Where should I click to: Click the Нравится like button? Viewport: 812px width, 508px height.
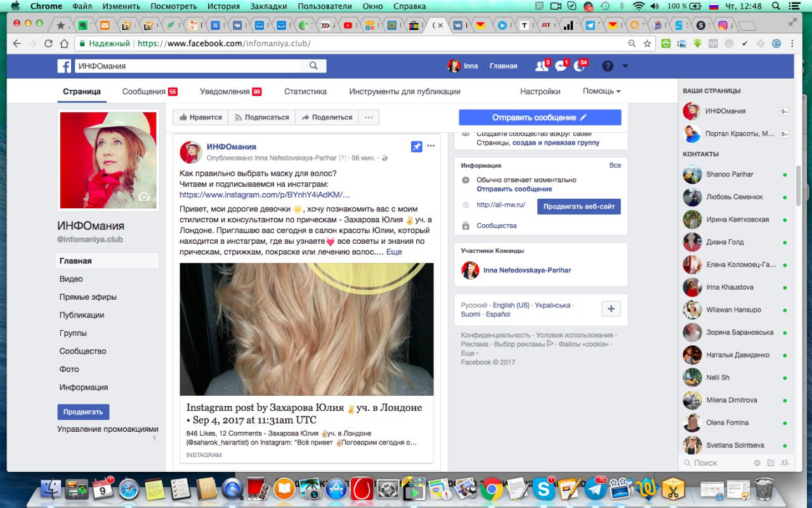tap(200, 117)
